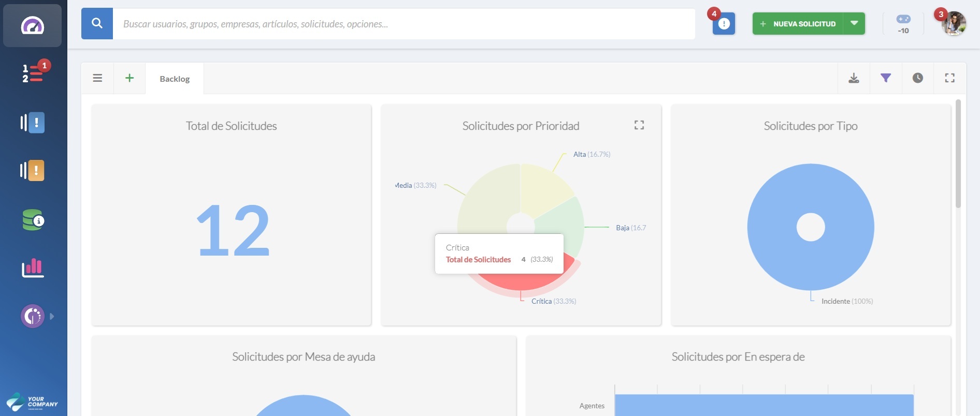Click the Alta (16.7%) label

coord(592,154)
